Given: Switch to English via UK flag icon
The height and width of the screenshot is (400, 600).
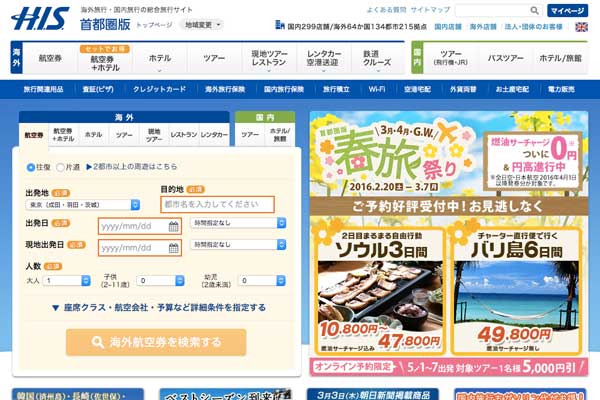Looking at the screenshot, I should tap(581, 27).
